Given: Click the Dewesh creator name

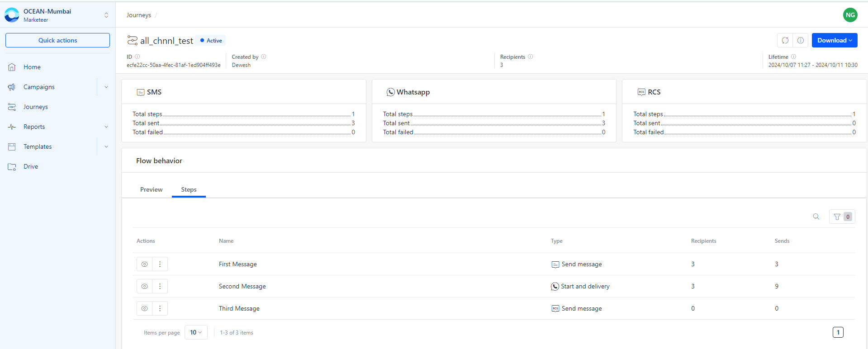Looking at the screenshot, I should click(x=241, y=65).
